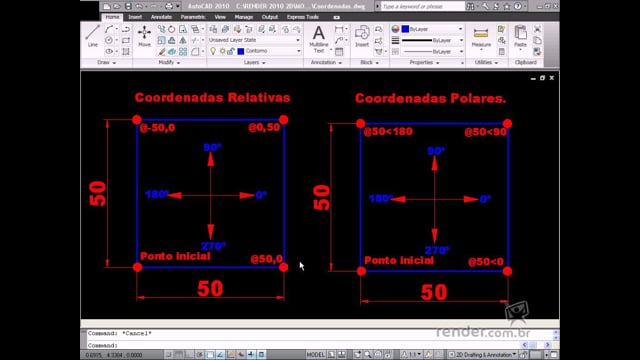
Task: Select the Arc tool in Draw panel
Action: (109, 29)
